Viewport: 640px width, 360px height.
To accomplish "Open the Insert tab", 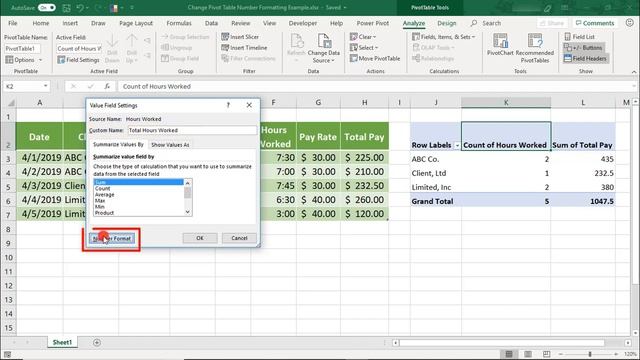I will click(x=70, y=23).
